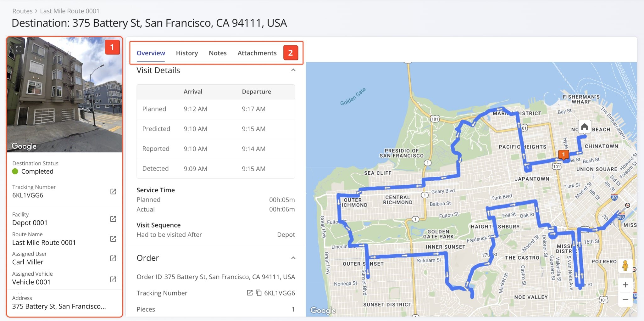Zoom out on the map
This screenshot has height=321, width=644.
click(x=625, y=300)
